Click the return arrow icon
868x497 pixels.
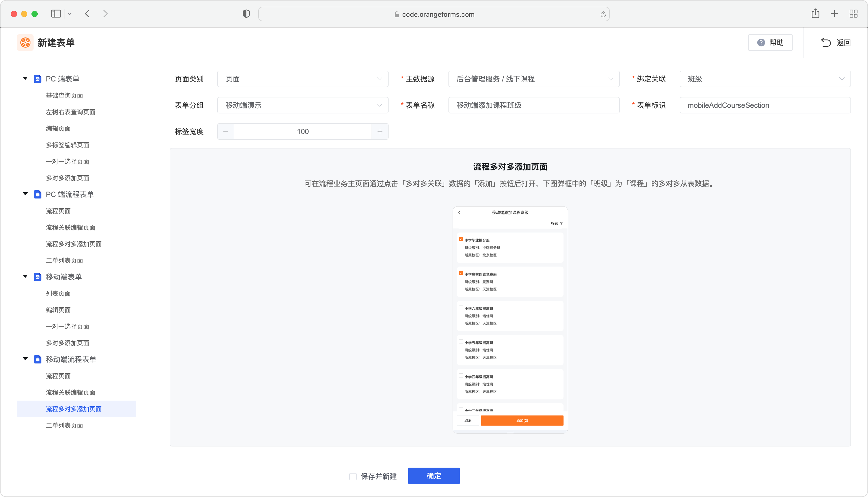826,42
